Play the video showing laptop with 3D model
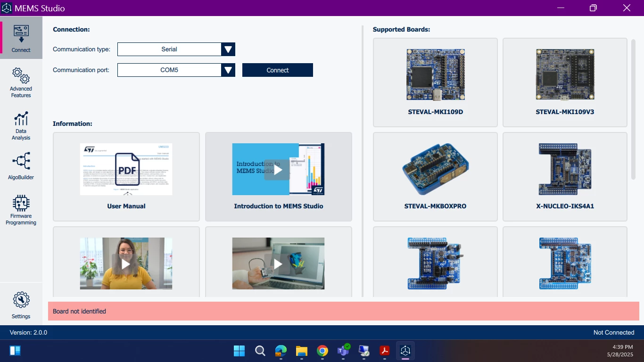This screenshot has height=362, width=644. coord(279,263)
